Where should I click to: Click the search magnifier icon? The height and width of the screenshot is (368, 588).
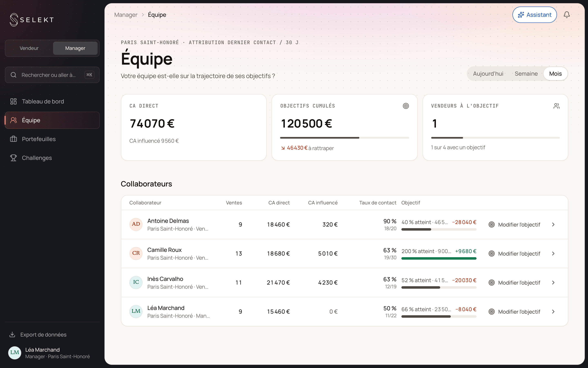pos(14,75)
